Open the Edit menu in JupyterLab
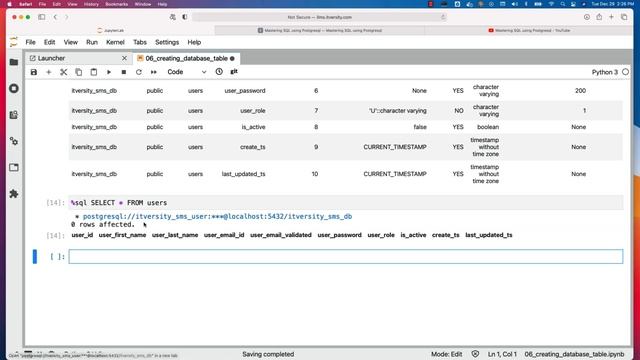 pyautogui.click(x=49, y=42)
